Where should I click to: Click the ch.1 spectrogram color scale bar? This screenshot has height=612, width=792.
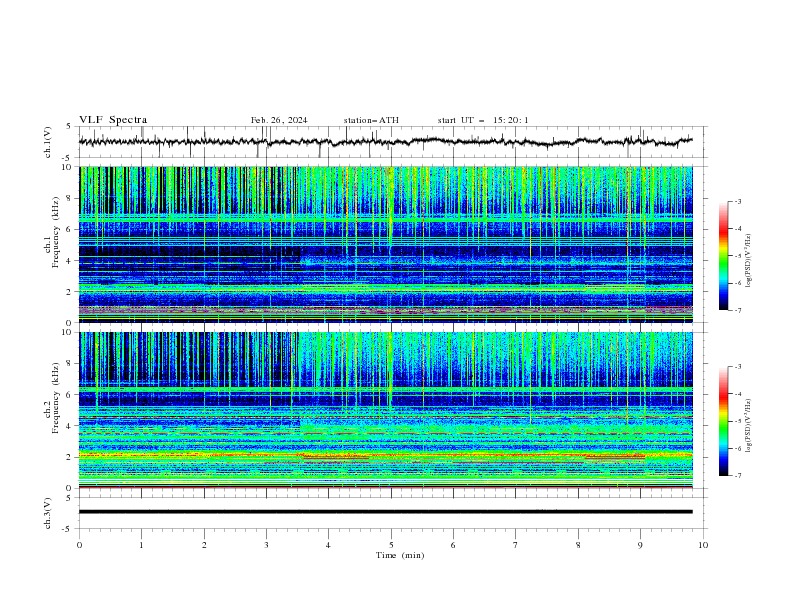pos(723,256)
